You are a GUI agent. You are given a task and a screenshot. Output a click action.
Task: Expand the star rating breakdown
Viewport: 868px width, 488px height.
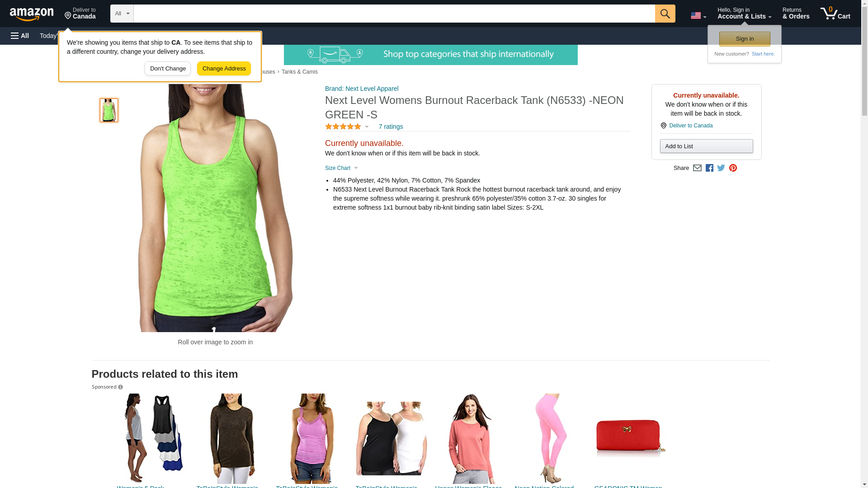coord(347,127)
